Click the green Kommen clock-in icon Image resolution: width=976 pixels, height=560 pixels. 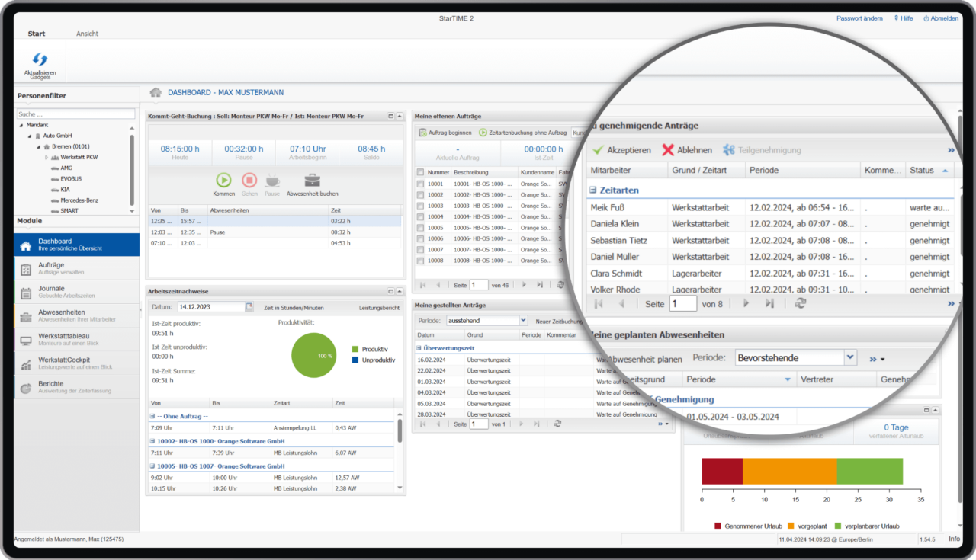coord(223,181)
